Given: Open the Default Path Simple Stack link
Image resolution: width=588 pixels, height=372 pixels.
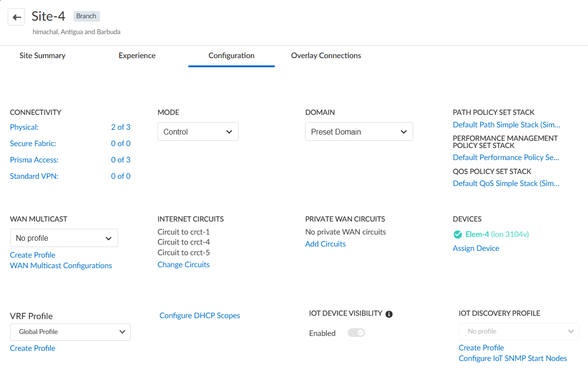Looking at the screenshot, I should tap(506, 124).
